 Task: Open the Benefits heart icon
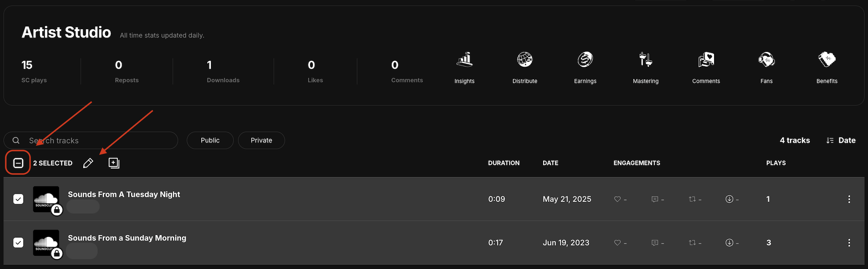826,60
